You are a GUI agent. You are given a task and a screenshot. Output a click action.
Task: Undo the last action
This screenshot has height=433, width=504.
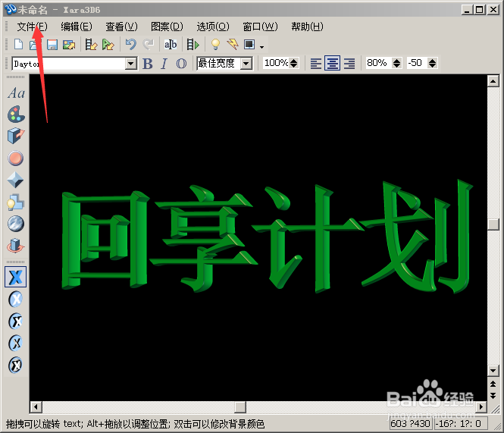pos(131,45)
